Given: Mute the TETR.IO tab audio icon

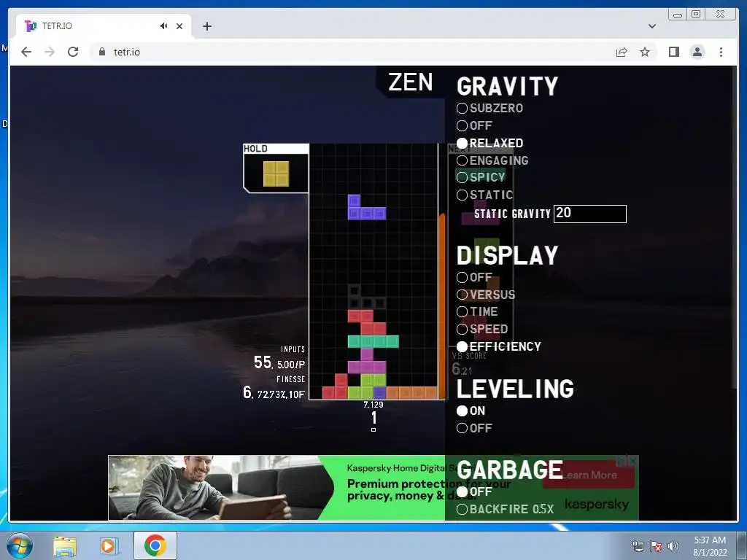Looking at the screenshot, I should coord(164,26).
